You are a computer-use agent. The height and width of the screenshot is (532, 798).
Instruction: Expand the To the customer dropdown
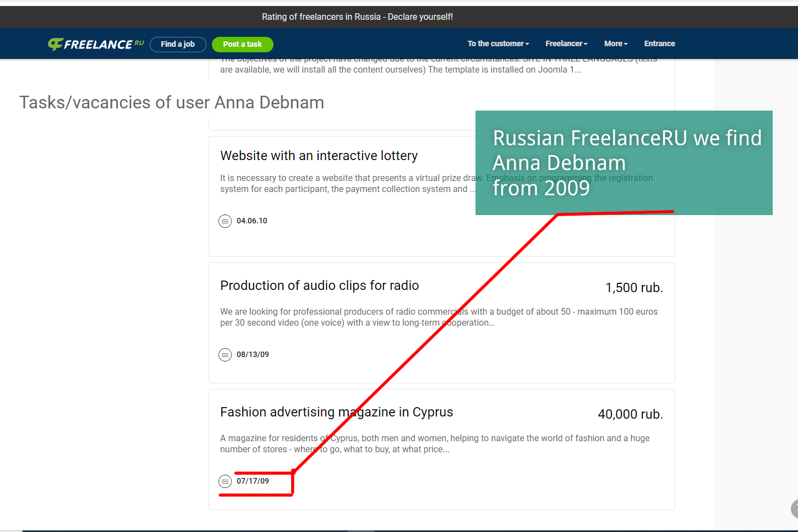click(x=498, y=43)
